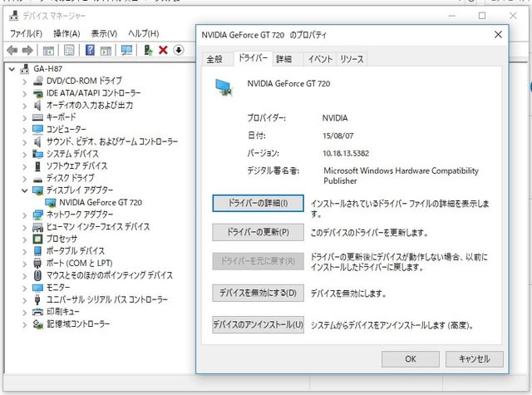
Task: Select the ネットワーク アダプター icon
Action: pos(37,215)
